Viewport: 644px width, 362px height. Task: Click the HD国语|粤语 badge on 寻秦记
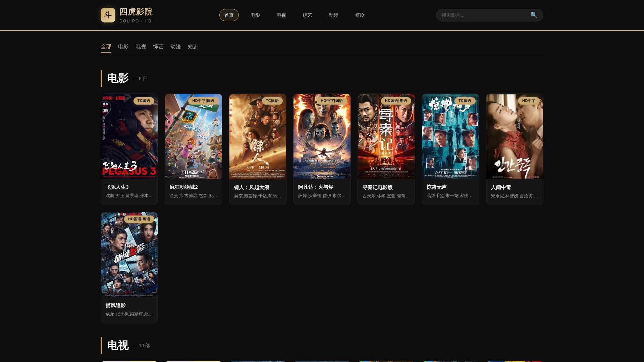pos(396,101)
